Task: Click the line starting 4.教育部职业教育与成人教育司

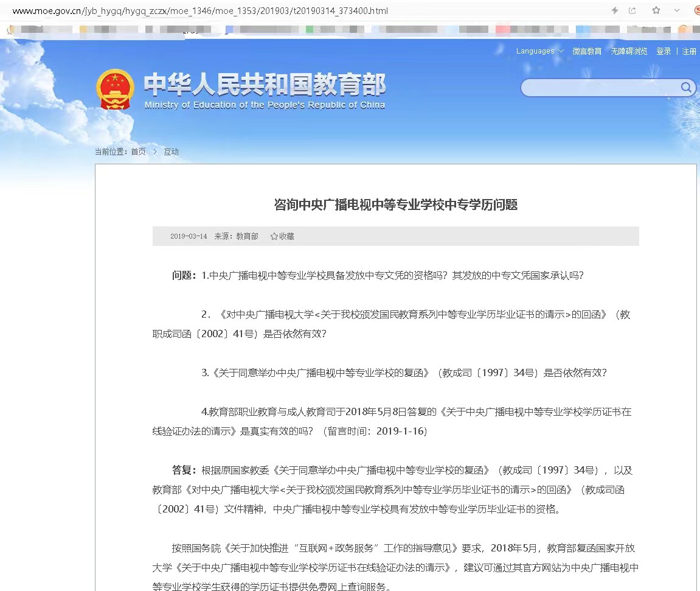Action: (416, 412)
